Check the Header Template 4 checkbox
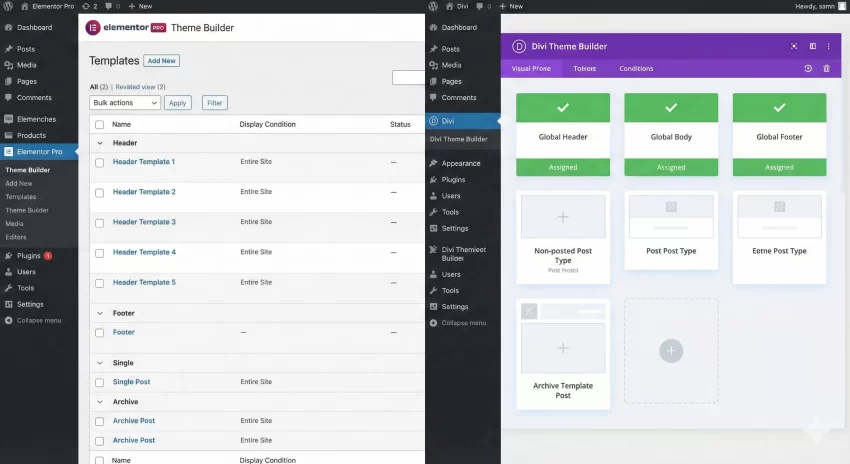850x464 pixels. click(99, 253)
